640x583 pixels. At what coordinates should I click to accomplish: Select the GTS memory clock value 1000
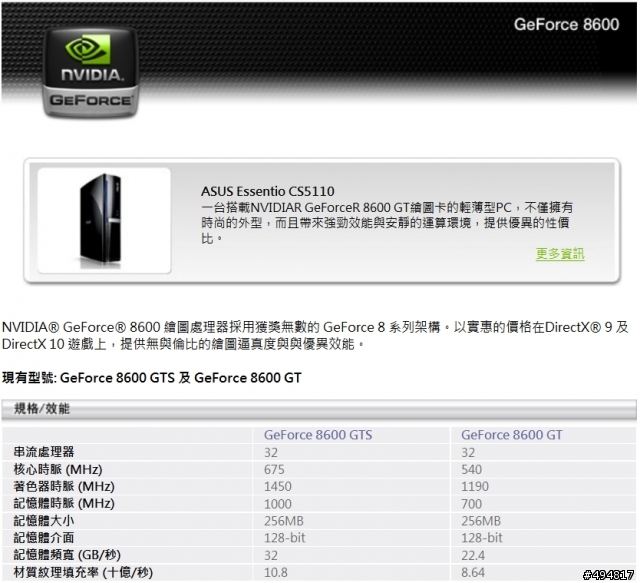[x=278, y=504]
